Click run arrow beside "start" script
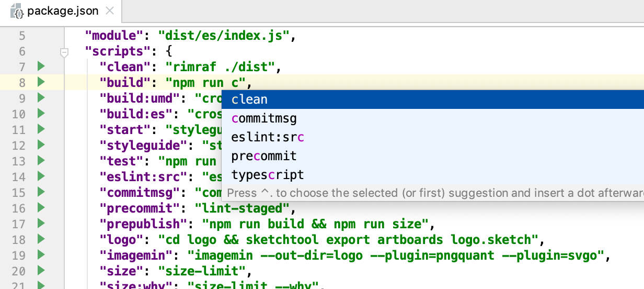This screenshot has height=289, width=644. pyautogui.click(x=41, y=129)
